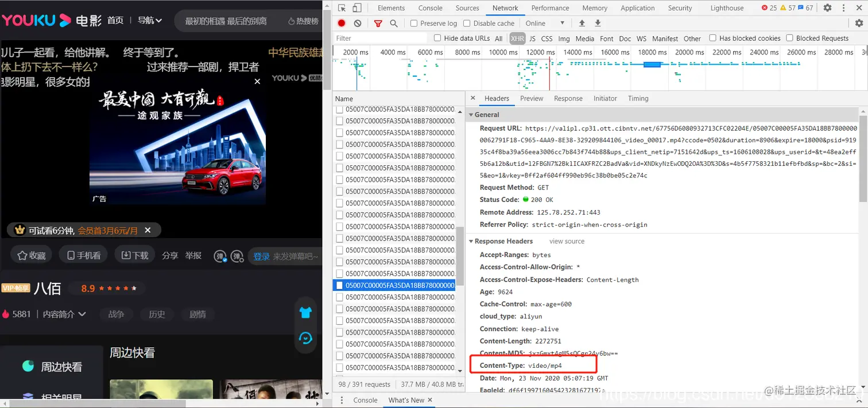The height and width of the screenshot is (408, 868).
Task: Click the selected blue range in network overview
Action: [652, 64]
